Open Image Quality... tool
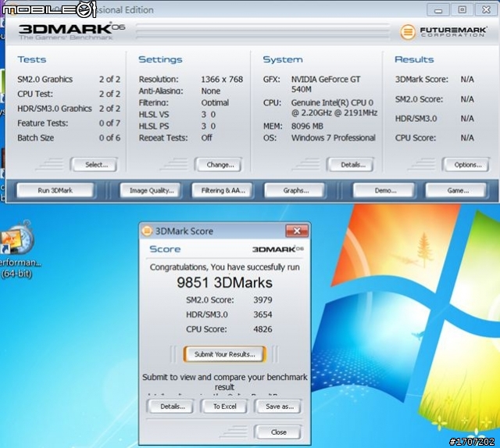The height and width of the screenshot is (448, 500). pyautogui.click(x=151, y=191)
